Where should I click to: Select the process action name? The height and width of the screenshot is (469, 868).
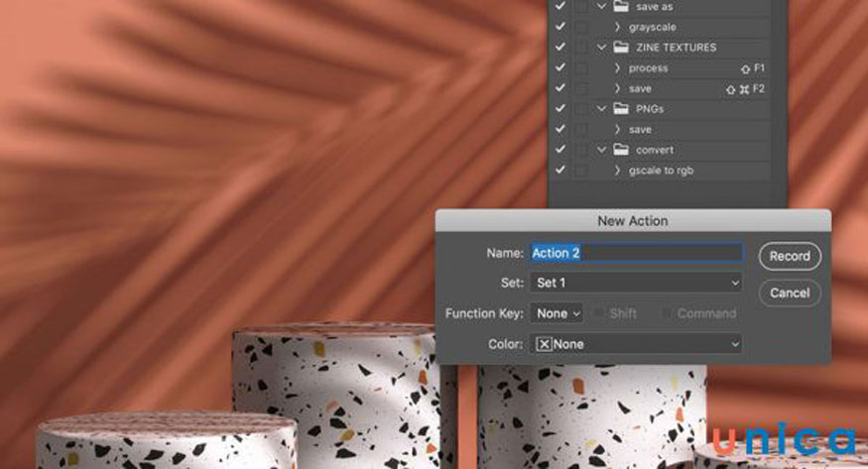[648, 68]
